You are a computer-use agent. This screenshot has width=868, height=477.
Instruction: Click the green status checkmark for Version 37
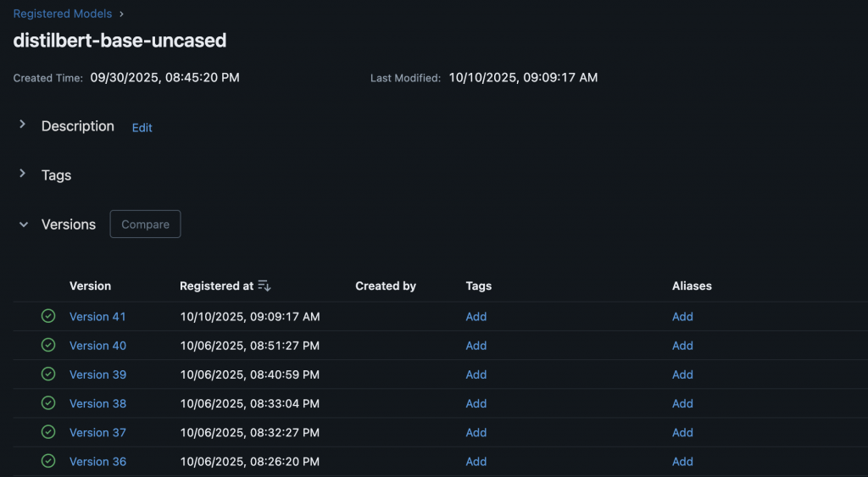coord(48,432)
